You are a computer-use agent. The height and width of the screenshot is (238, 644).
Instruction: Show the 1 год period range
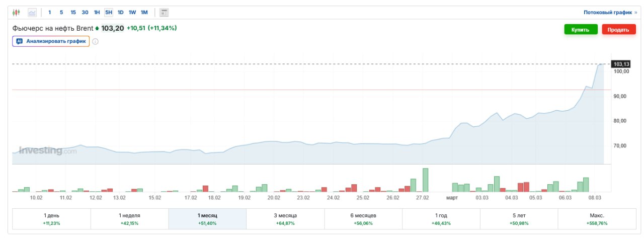(x=441, y=219)
